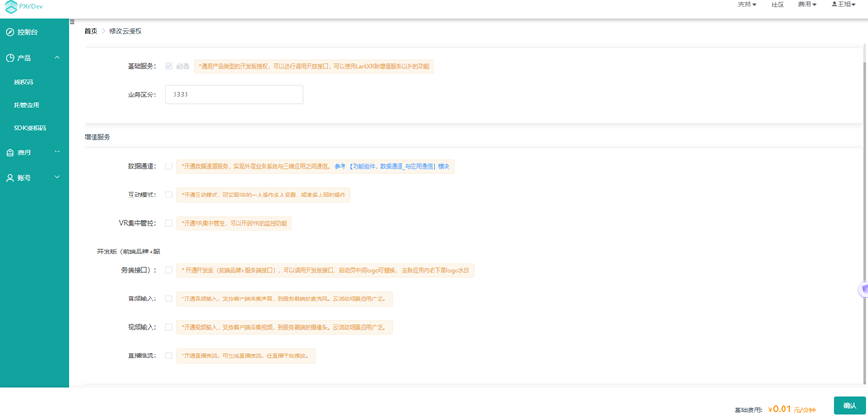The image size is (868, 416).
Task: Toggle the sidebar collapse hamburger icon
Action: pos(72,22)
